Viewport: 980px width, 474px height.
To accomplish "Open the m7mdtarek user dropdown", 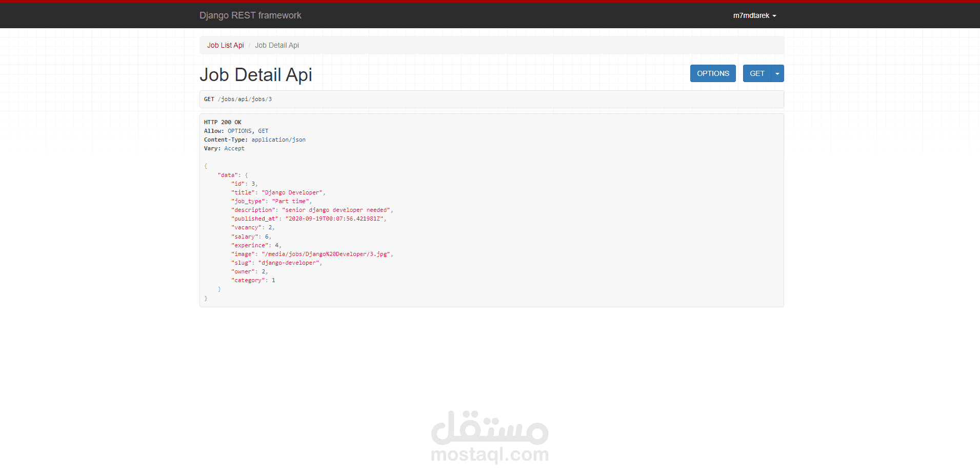I will tap(754, 15).
